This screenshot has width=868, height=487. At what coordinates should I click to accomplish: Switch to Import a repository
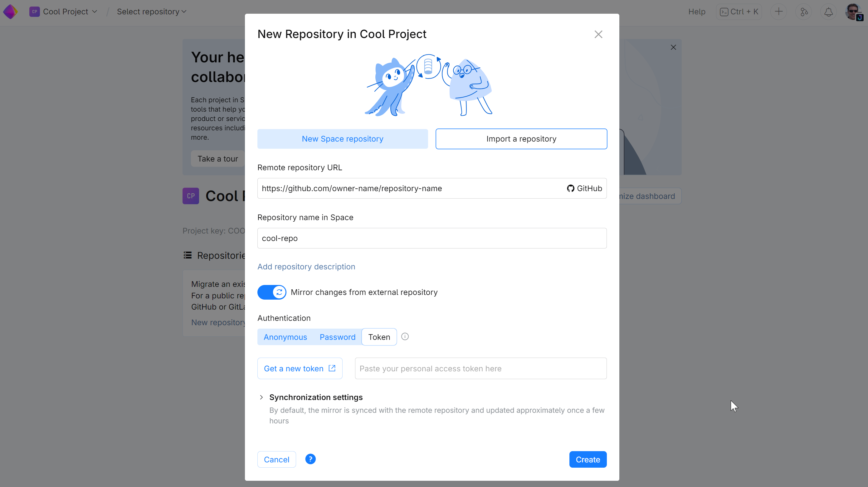521,139
